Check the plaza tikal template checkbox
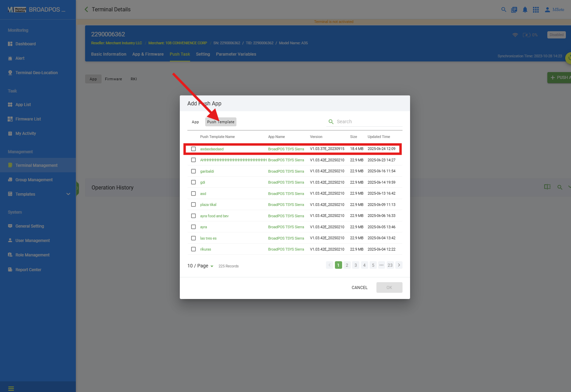 point(194,205)
